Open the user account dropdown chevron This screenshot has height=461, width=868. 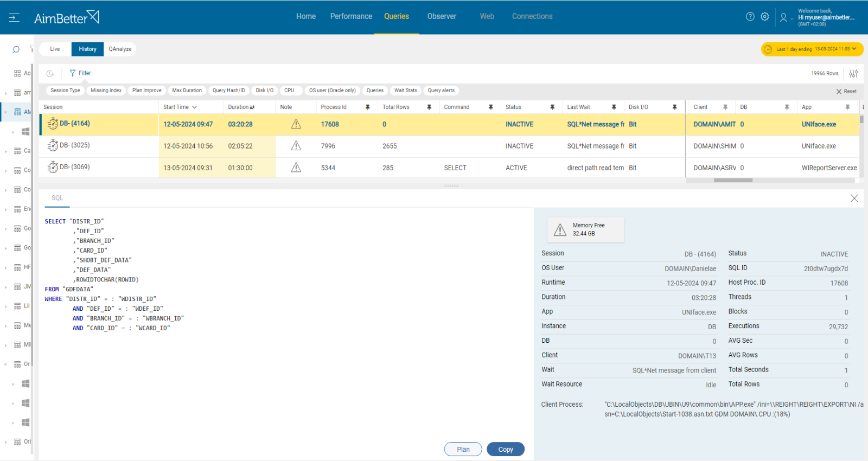pos(792,19)
